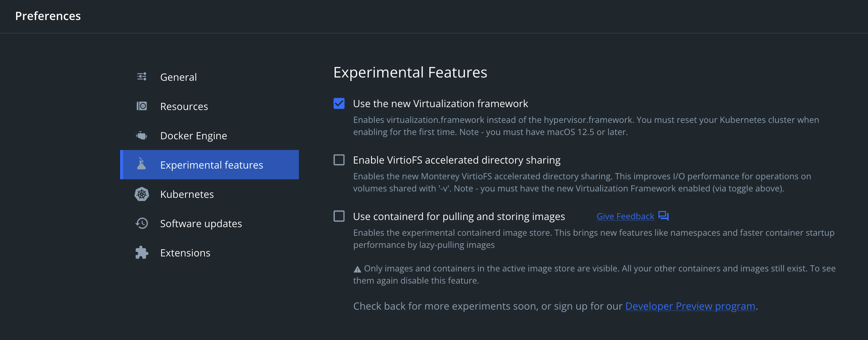The image size is (868, 340).
Task: Open the Software updates section
Action: coord(201,224)
